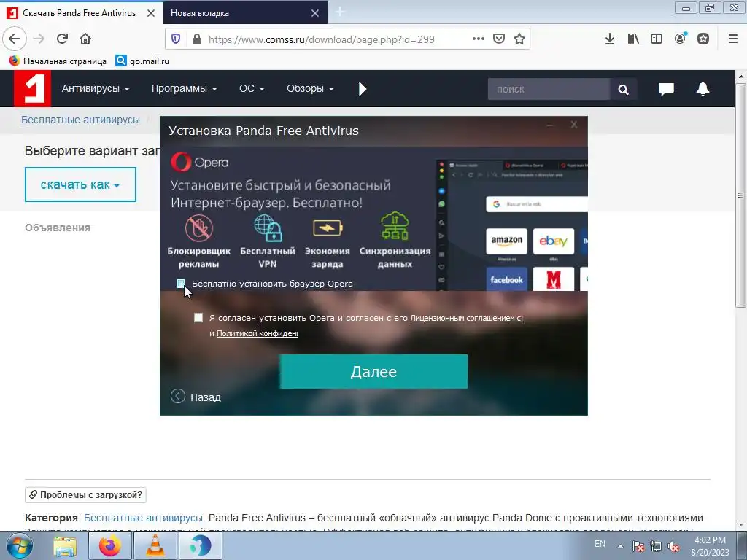Click the Экономия заряда battery icon
Screen dimensions: 747x560
pyautogui.click(x=328, y=228)
